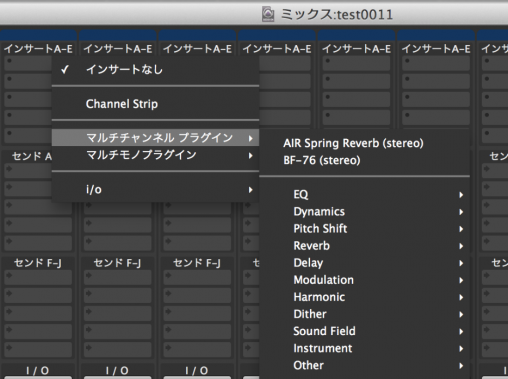Open the Sound Field plugin category

point(365,331)
